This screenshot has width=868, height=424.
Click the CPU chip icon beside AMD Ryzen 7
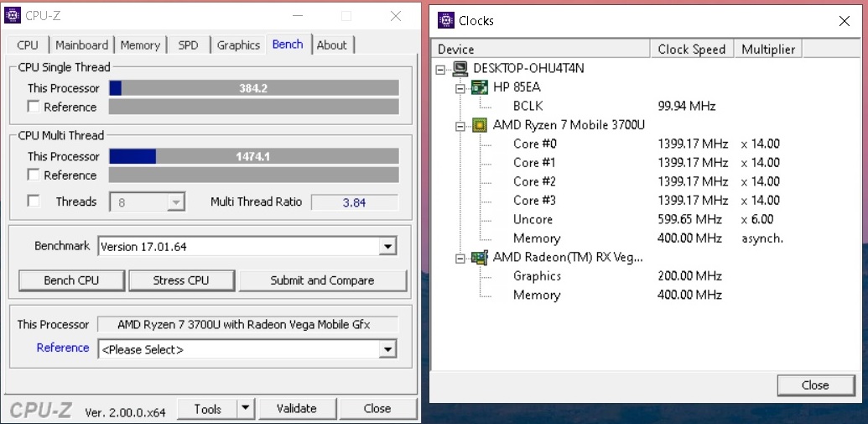point(480,125)
